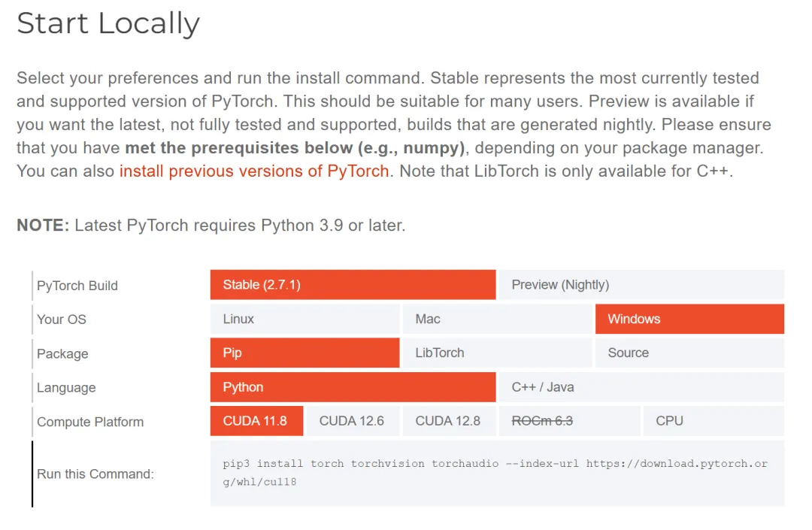Click the PyTorch Build row label
Screen dimensions: 812x530
(77, 286)
